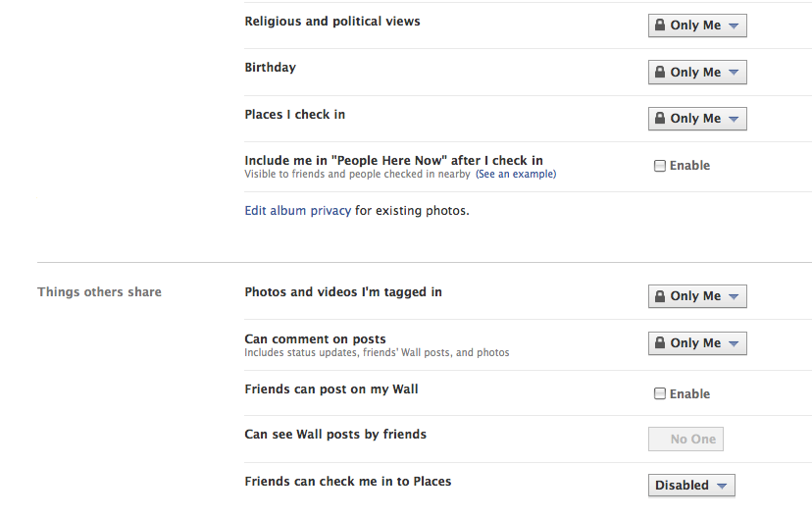Screen dimensions: 812x518
Task: Click Enable label next to Friends can post on Wall
Action: [689, 394]
